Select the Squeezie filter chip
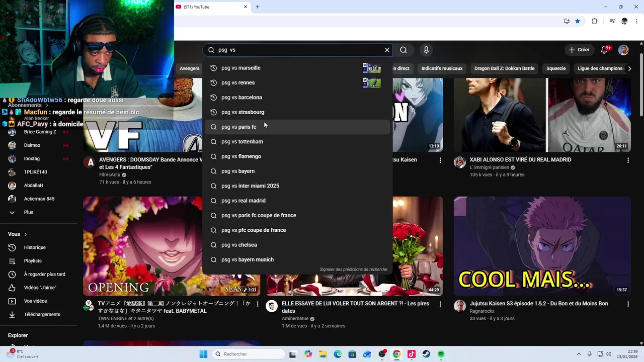Image resolution: width=644 pixels, height=362 pixels. coord(556,68)
